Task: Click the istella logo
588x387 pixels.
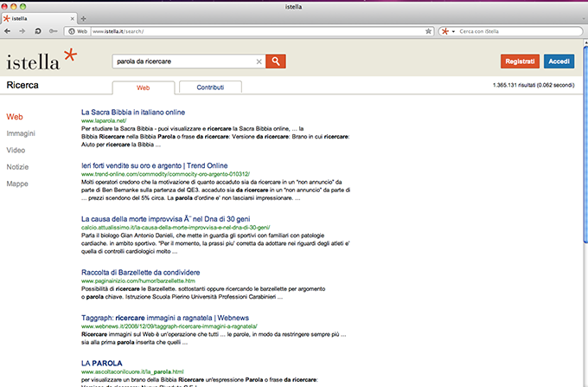Action: point(42,60)
